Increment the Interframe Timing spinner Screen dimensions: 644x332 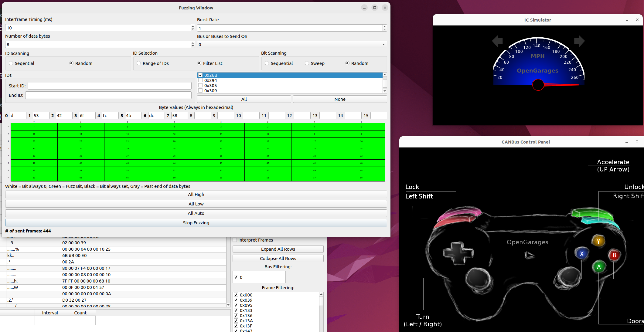pos(193,26)
